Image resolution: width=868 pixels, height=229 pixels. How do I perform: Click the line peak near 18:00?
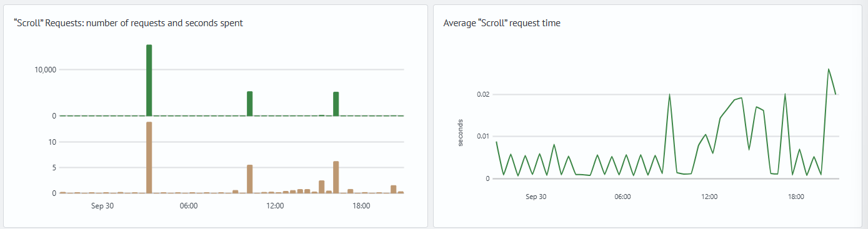tap(785, 94)
